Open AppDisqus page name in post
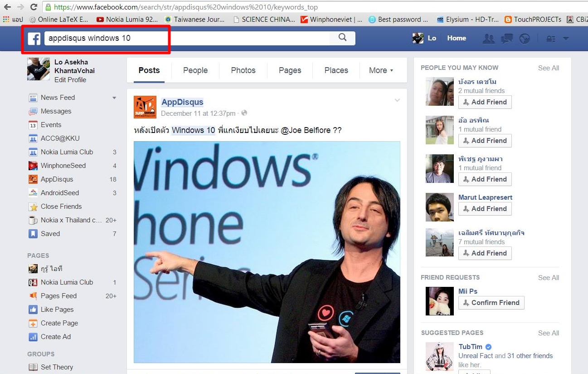 point(182,102)
